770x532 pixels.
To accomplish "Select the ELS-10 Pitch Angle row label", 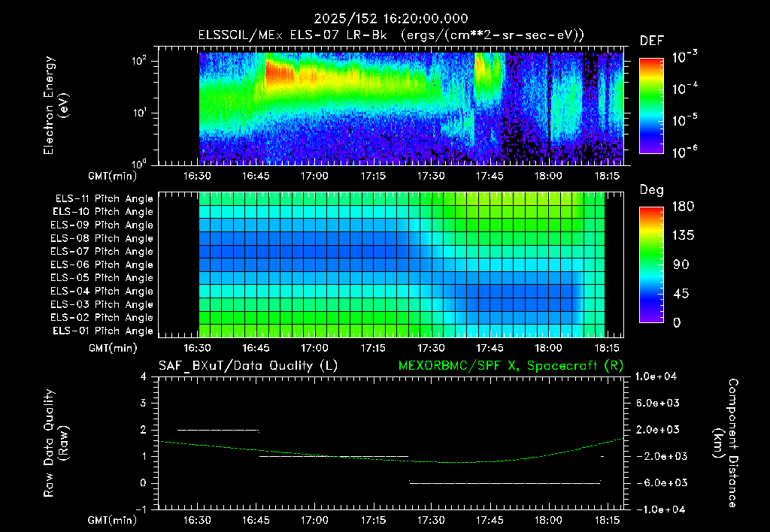I will pyautogui.click(x=103, y=212).
